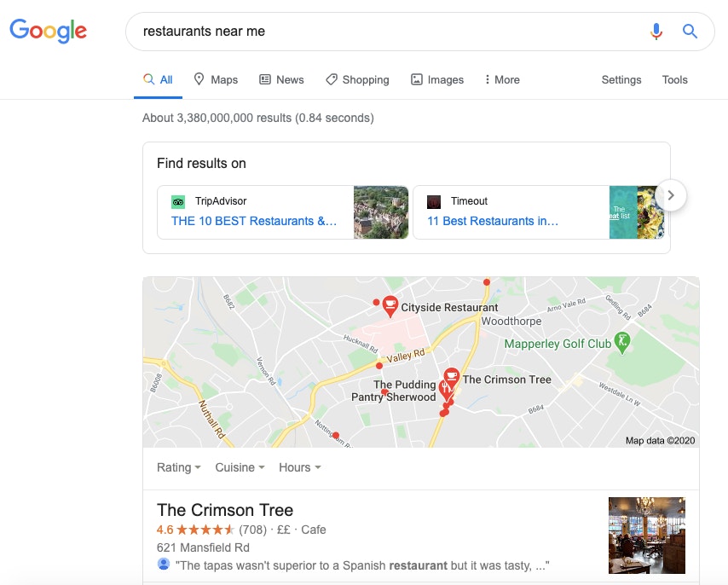The image size is (728, 585).
Task: Click the search box text field
Action: [x=384, y=32]
